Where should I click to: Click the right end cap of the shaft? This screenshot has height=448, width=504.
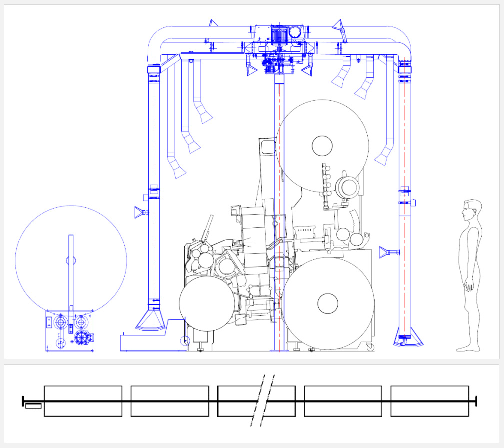click(x=476, y=401)
